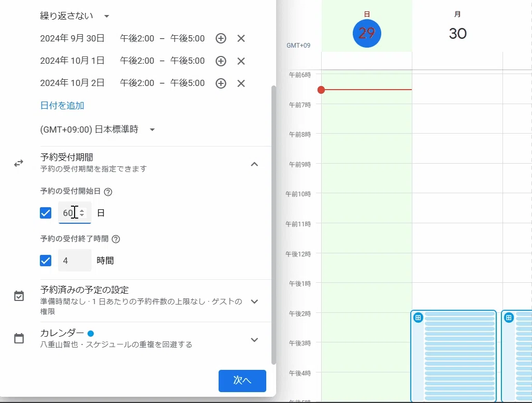Remove the 2024年 10月 1日 time slot

241,61
